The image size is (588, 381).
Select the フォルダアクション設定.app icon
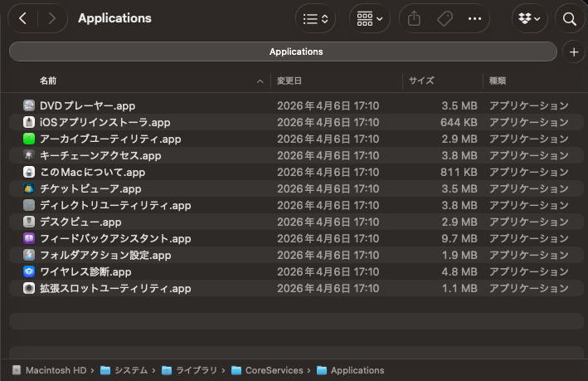pos(29,255)
